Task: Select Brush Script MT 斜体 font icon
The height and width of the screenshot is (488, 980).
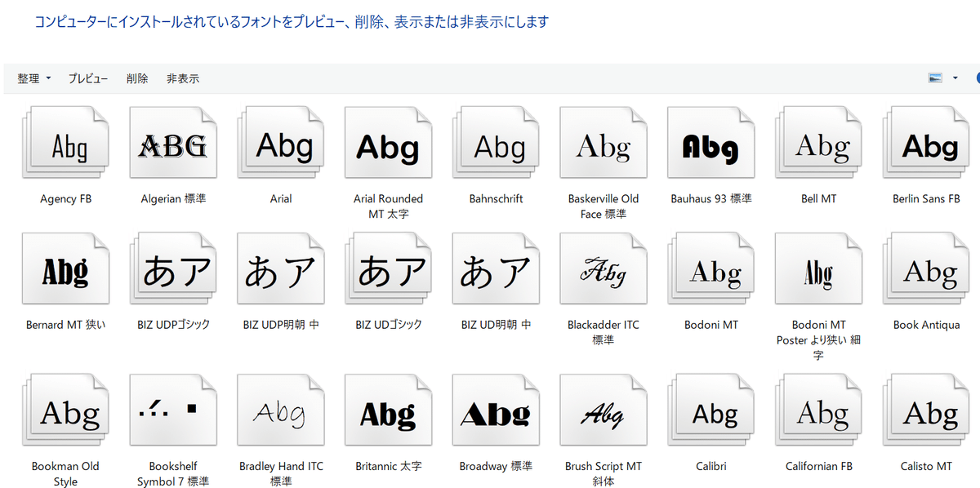Action: pos(604,410)
